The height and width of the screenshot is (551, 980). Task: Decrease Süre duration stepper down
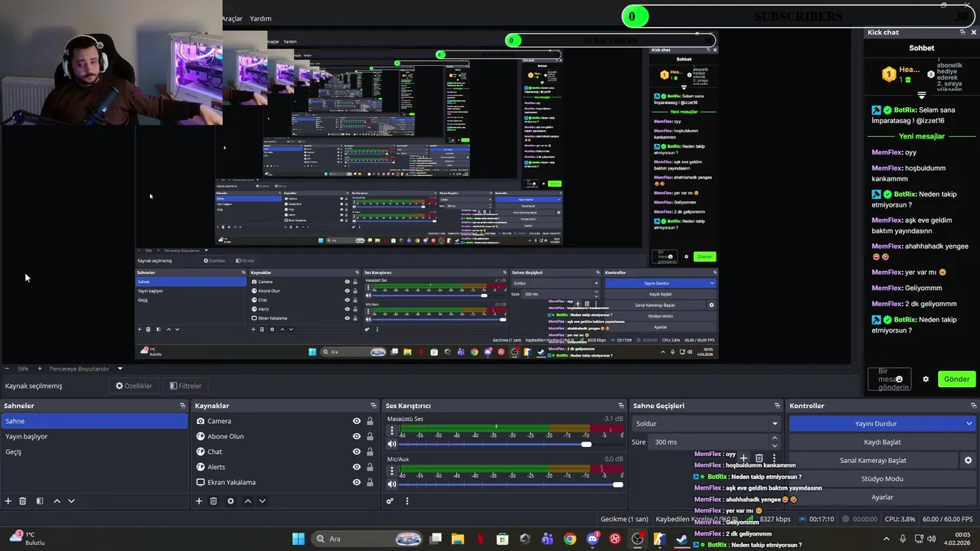tap(774, 445)
